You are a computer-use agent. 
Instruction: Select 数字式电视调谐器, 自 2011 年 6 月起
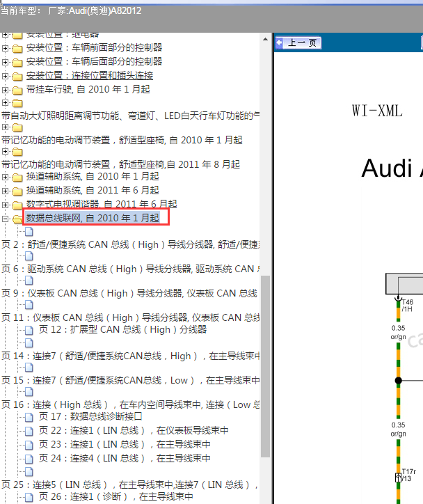click(102, 204)
